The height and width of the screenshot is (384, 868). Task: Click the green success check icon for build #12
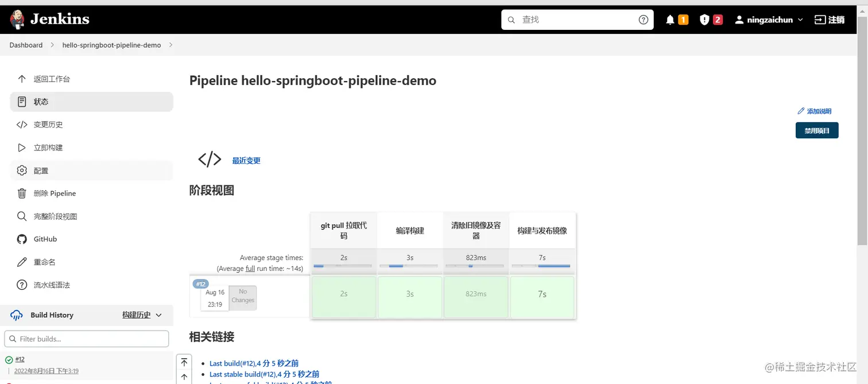click(x=9, y=360)
